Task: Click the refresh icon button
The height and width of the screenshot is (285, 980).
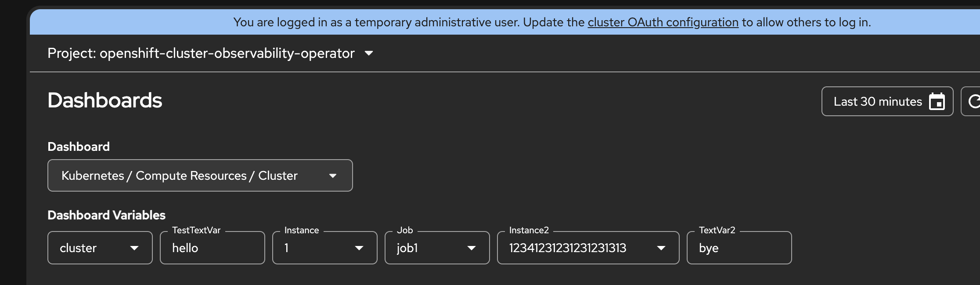Action: 974,102
